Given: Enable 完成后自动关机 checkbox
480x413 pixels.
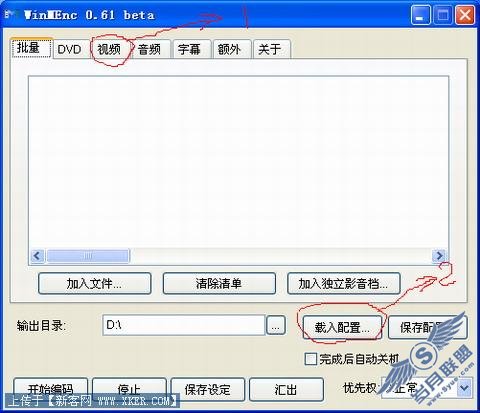Looking at the screenshot, I should [x=310, y=359].
